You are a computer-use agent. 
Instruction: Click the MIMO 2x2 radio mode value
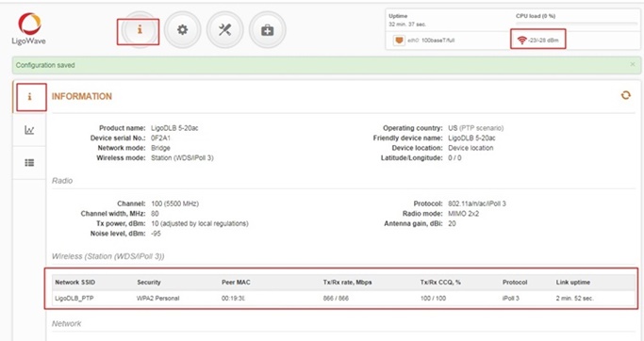[x=463, y=214]
